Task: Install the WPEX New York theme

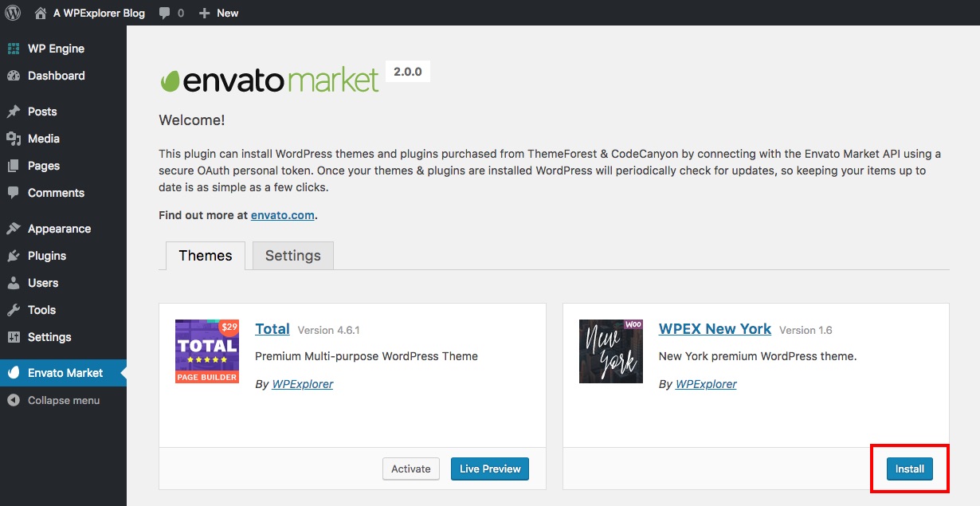Action: (909, 469)
